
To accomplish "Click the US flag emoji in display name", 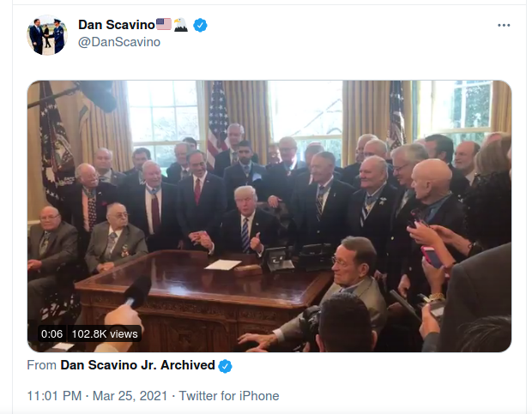I will (164, 24).
